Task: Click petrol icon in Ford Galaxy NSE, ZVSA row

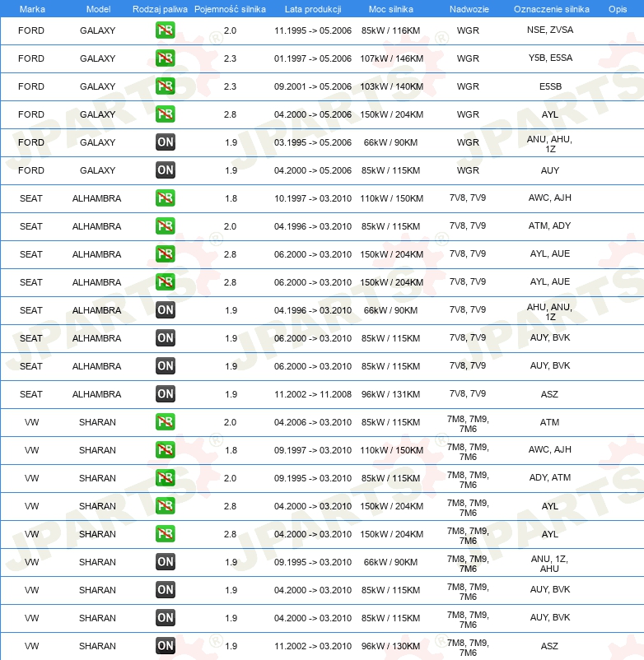Action: [x=165, y=30]
